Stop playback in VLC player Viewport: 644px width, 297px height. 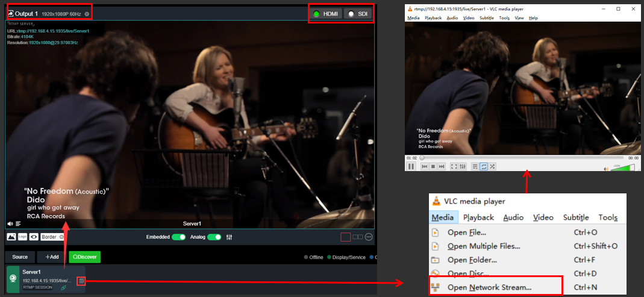(x=433, y=166)
